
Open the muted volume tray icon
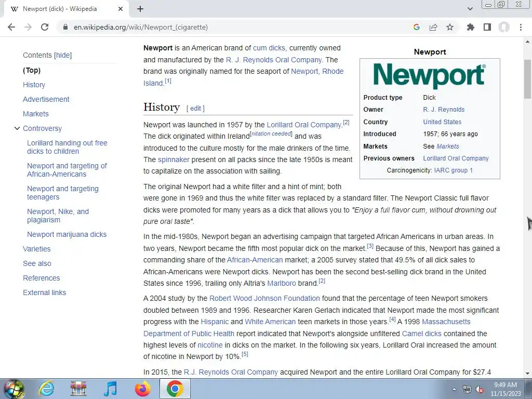[480, 390]
